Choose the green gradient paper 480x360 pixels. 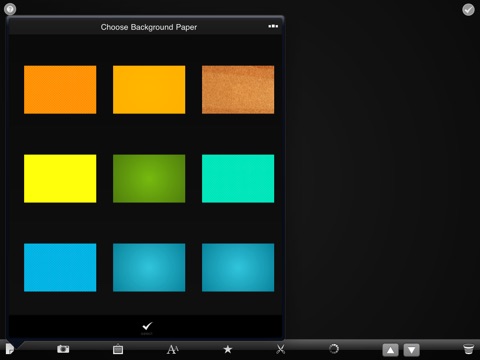149,178
